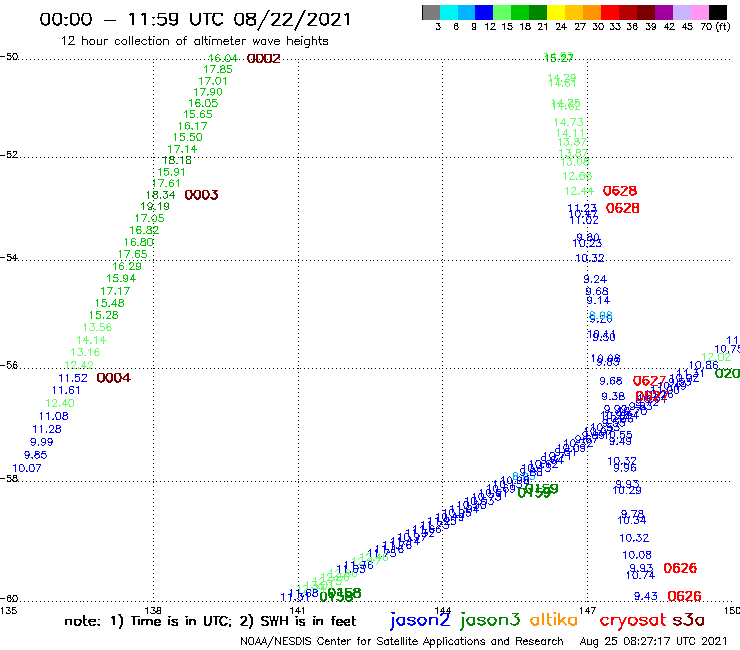This screenshot has height=650, width=740.
Task: Click wave height value 11.28
Action: point(47,429)
